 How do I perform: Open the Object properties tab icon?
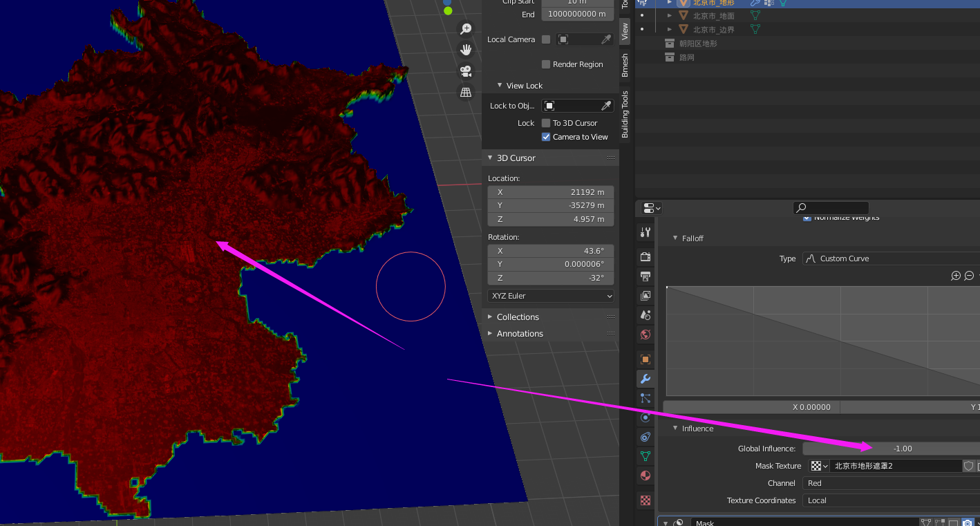click(x=646, y=359)
